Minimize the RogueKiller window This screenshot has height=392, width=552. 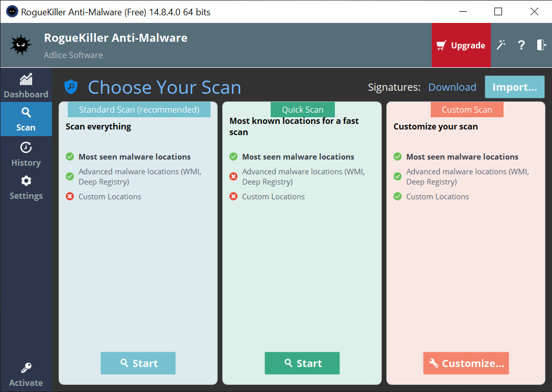[x=463, y=12]
